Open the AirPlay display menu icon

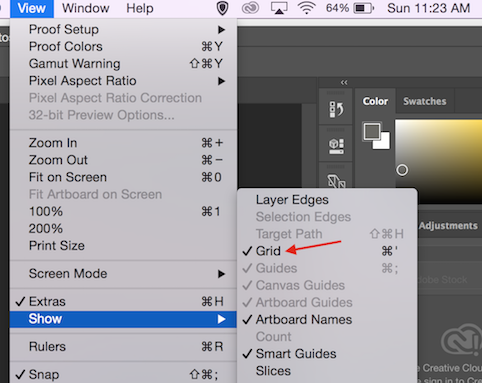pos(279,8)
